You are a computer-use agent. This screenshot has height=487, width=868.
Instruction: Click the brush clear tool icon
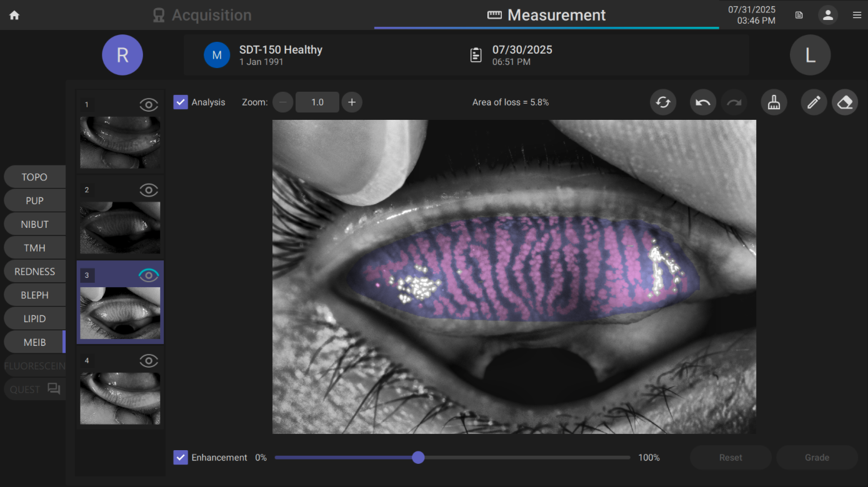click(x=774, y=102)
